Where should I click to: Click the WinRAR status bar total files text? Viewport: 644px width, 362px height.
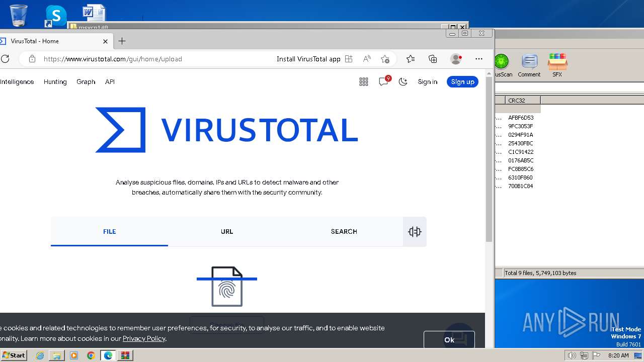point(540,273)
